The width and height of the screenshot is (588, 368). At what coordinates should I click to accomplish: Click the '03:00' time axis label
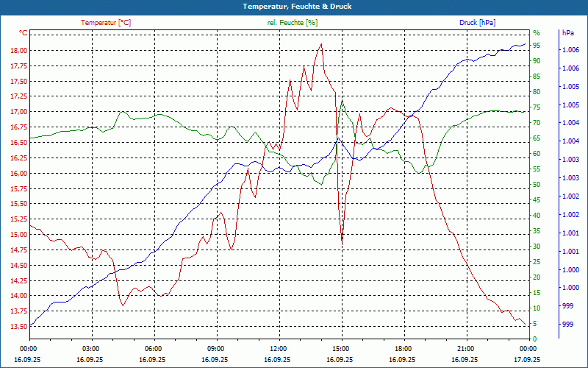pos(90,349)
